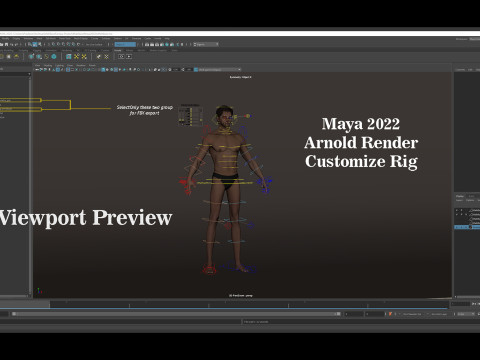This screenshot has height=360, width=480.
Task: Select the blue left hand rig control
Action: pos(266,184)
